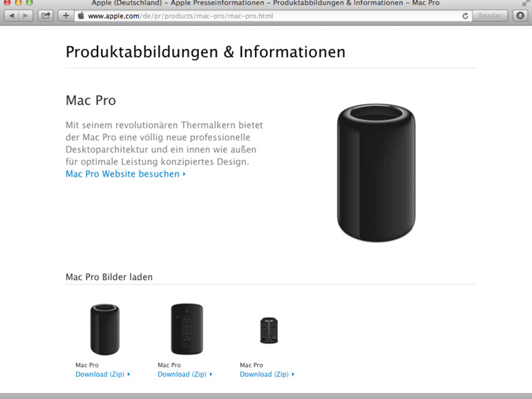Add bookmark with the plus button

(x=66, y=16)
